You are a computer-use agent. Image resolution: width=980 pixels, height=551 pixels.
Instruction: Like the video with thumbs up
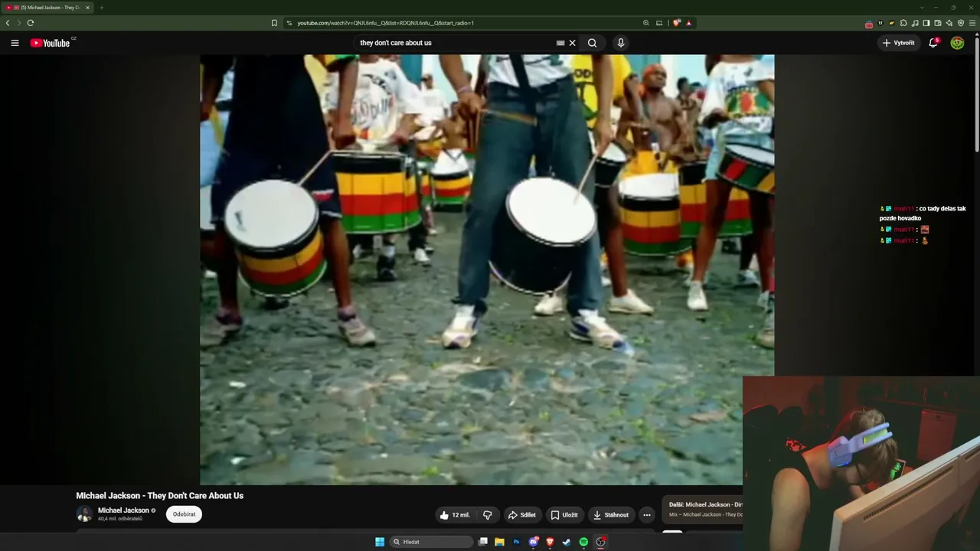[x=455, y=515]
